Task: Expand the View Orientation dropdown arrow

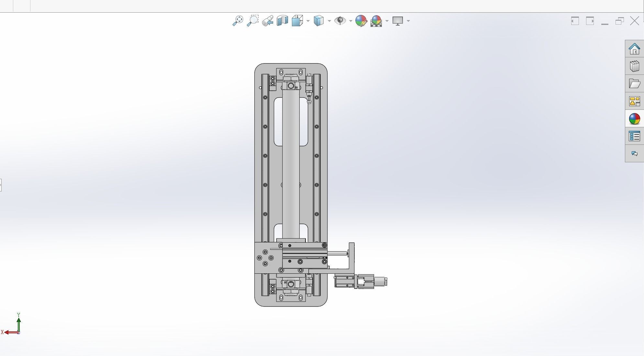Action: [x=308, y=21]
